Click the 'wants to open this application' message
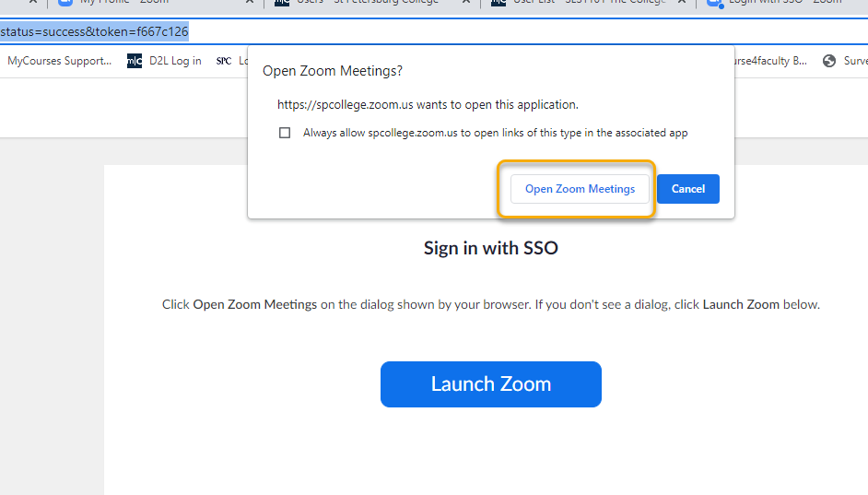 pos(428,105)
